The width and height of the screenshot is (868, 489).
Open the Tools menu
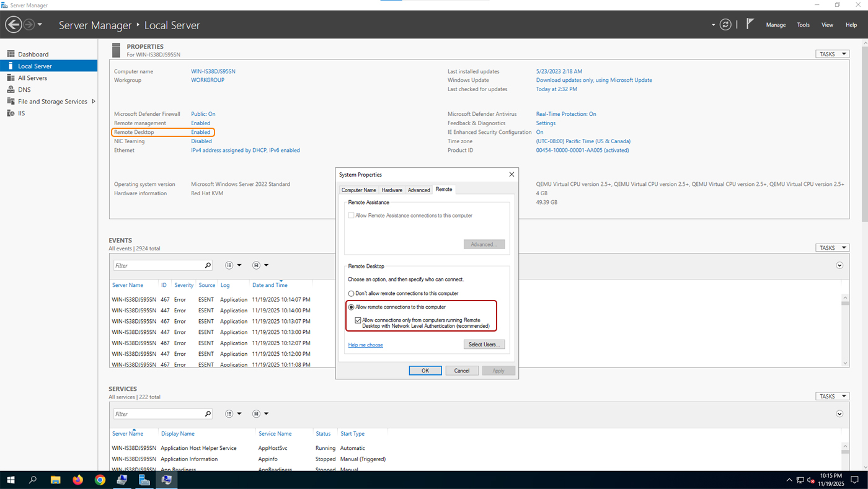coord(803,25)
